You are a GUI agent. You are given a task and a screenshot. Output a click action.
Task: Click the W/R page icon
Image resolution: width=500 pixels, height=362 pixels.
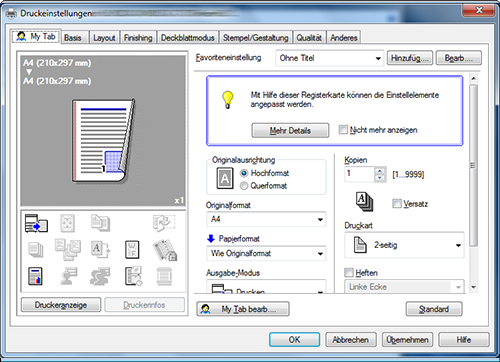click(132, 250)
